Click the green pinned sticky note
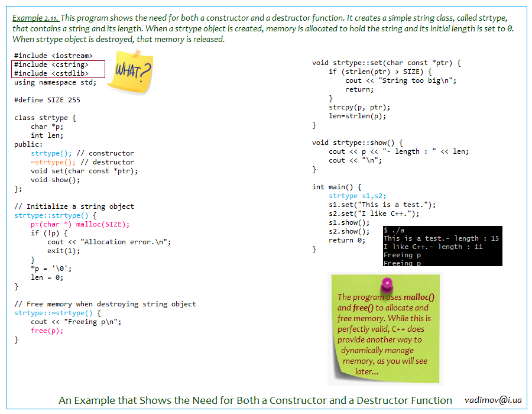 [385, 328]
